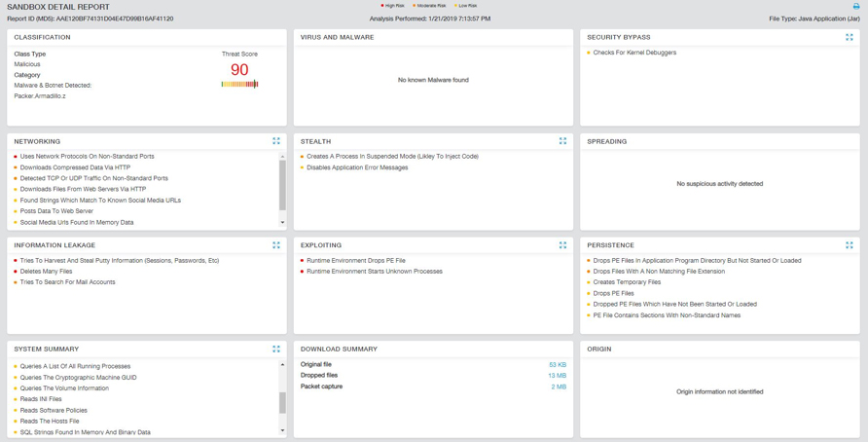Click the threat score value 90

click(x=239, y=70)
